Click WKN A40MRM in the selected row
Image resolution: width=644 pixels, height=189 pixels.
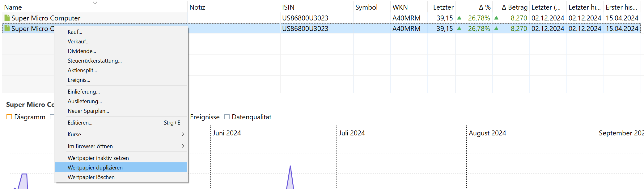[406, 29]
